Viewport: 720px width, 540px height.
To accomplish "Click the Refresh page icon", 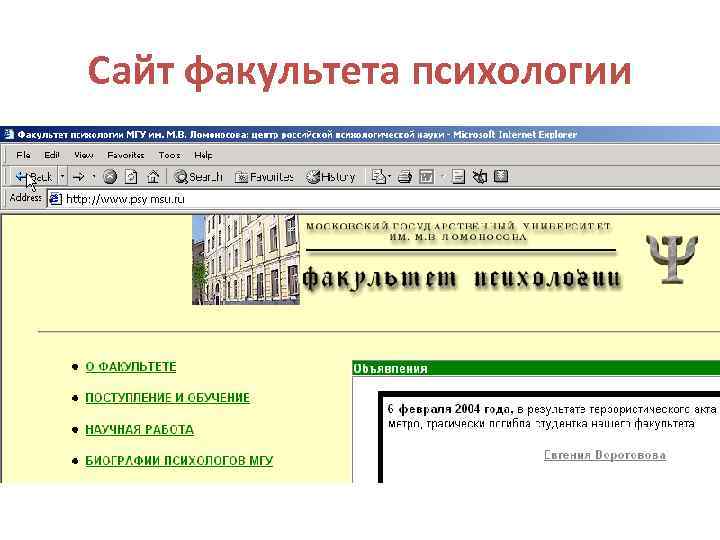I will [x=131, y=177].
